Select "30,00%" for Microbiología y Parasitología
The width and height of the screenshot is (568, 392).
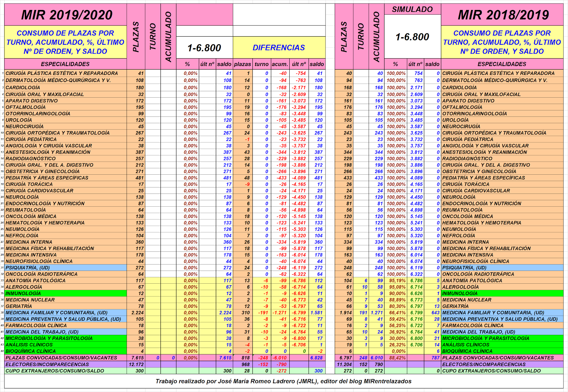click(x=396, y=338)
